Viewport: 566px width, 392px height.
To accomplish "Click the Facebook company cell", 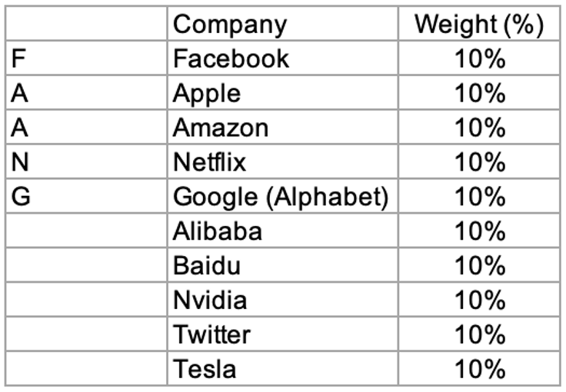I will 231,58.
